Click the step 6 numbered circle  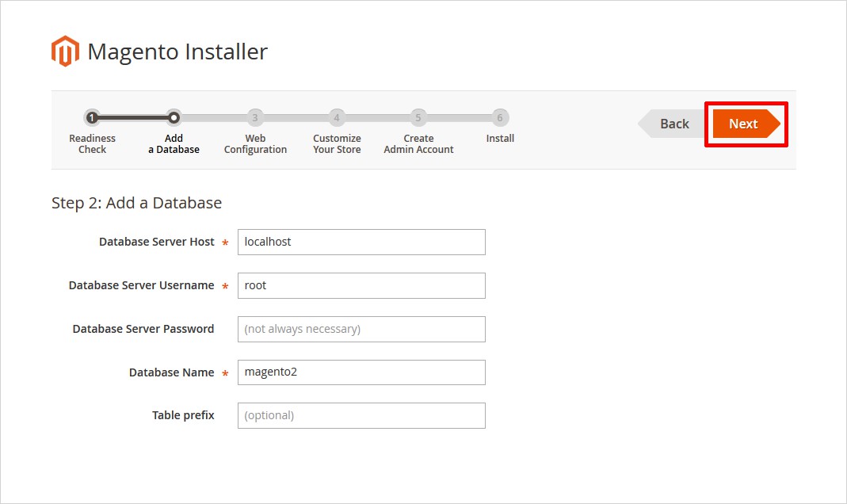[500, 118]
